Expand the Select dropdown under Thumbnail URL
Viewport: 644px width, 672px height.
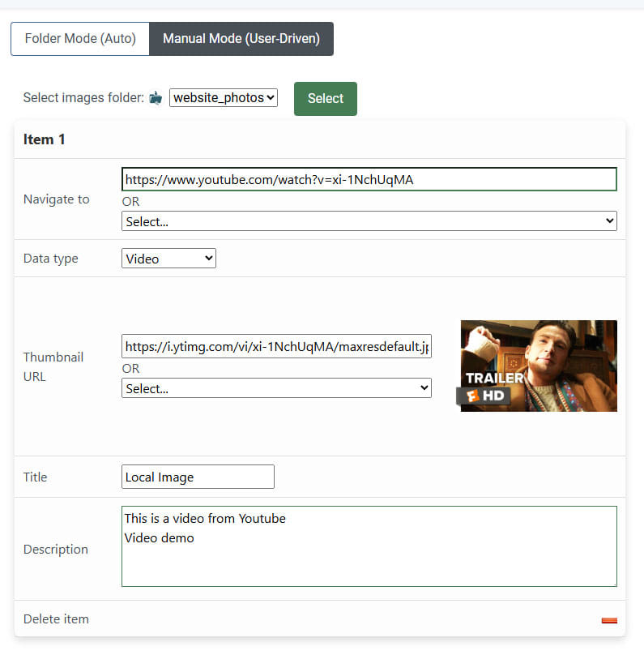point(276,388)
